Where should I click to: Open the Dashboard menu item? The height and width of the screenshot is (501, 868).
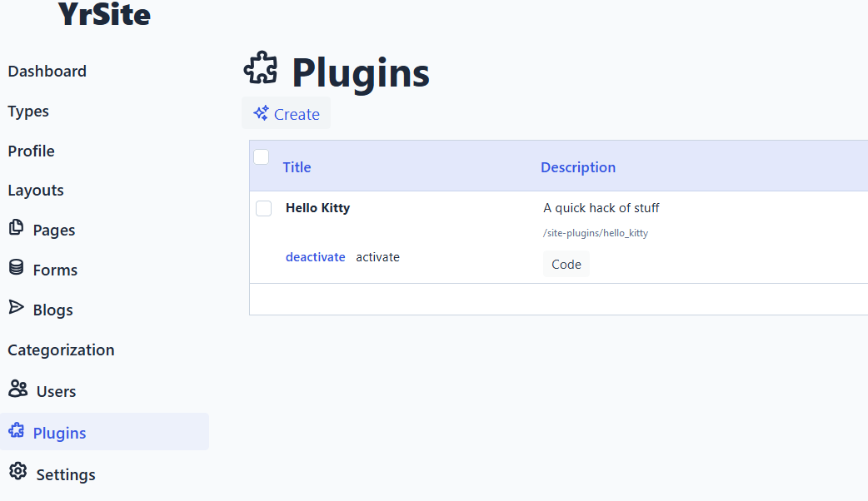(x=47, y=72)
